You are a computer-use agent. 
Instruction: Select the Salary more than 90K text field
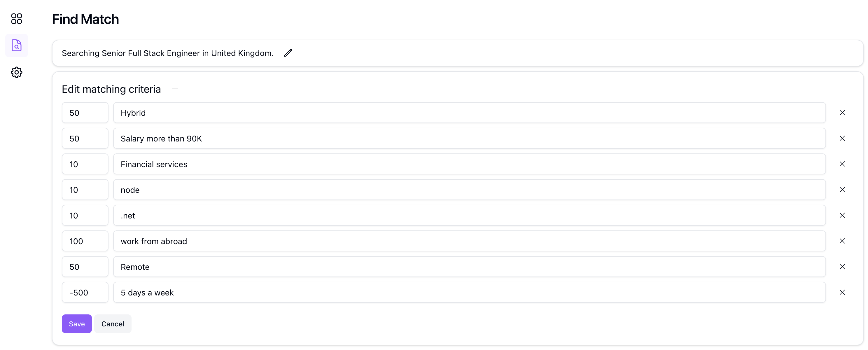pos(469,138)
